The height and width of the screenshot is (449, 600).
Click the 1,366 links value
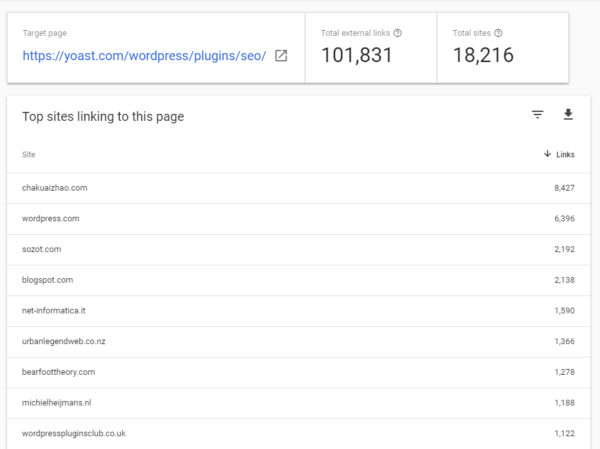pyautogui.click(x=564, y=341)
